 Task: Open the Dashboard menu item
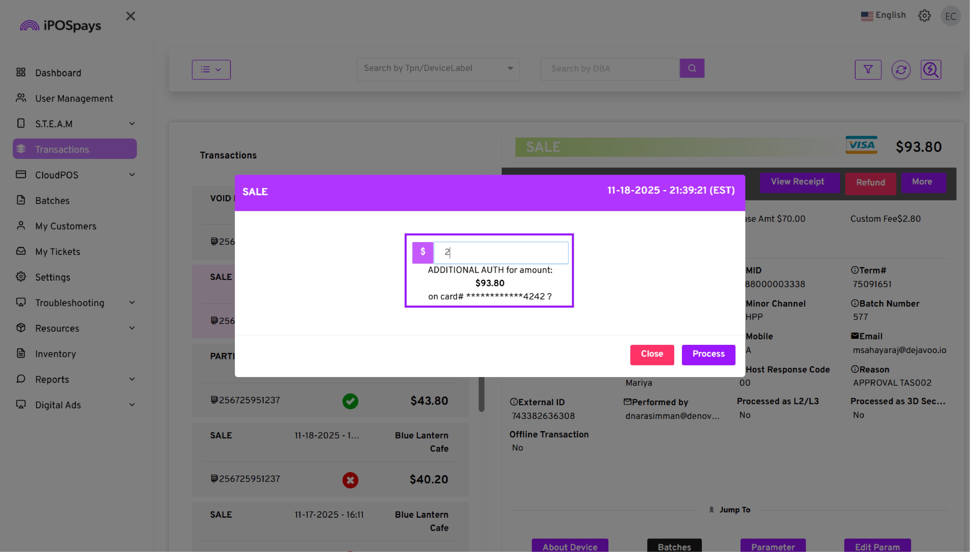tap(58, 73)
